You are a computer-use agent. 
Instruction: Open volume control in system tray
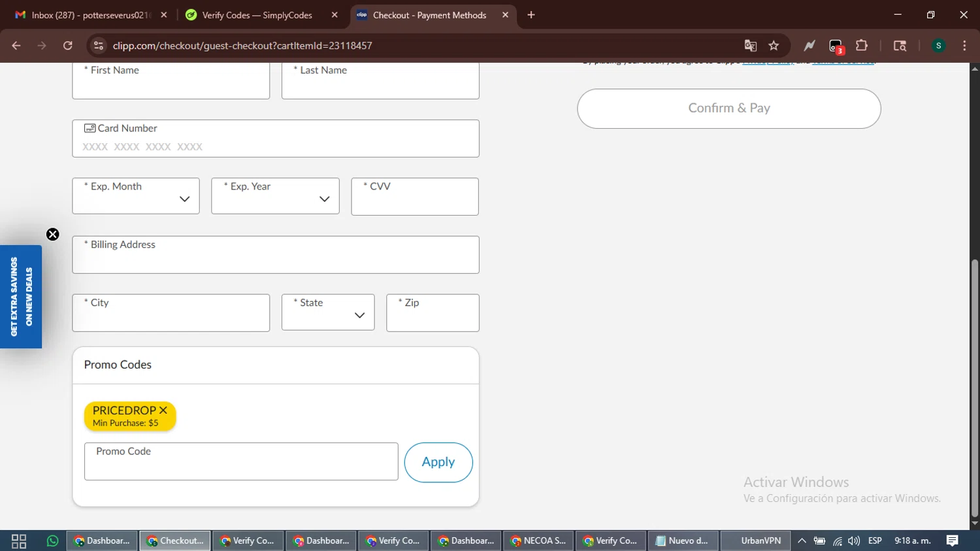point(854,541)
